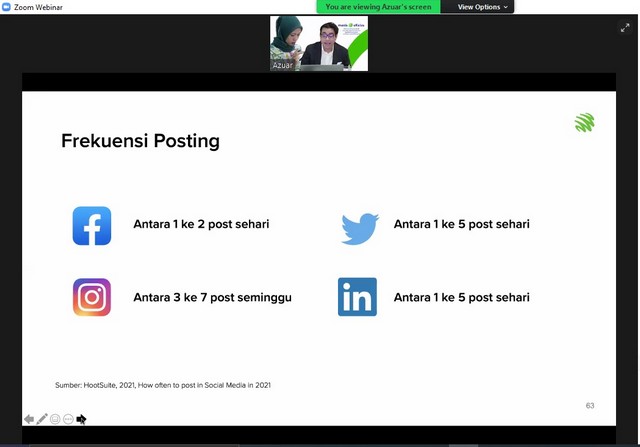Click the Twitter bird icon
Screen dimensions: 640x447
(359, 227)
